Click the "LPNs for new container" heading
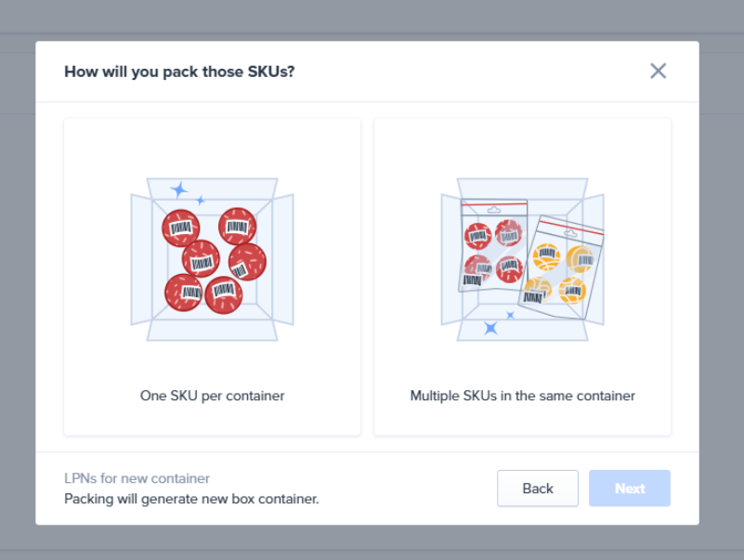The height and width of the screenshot is (560, 744). pos(137,478)
